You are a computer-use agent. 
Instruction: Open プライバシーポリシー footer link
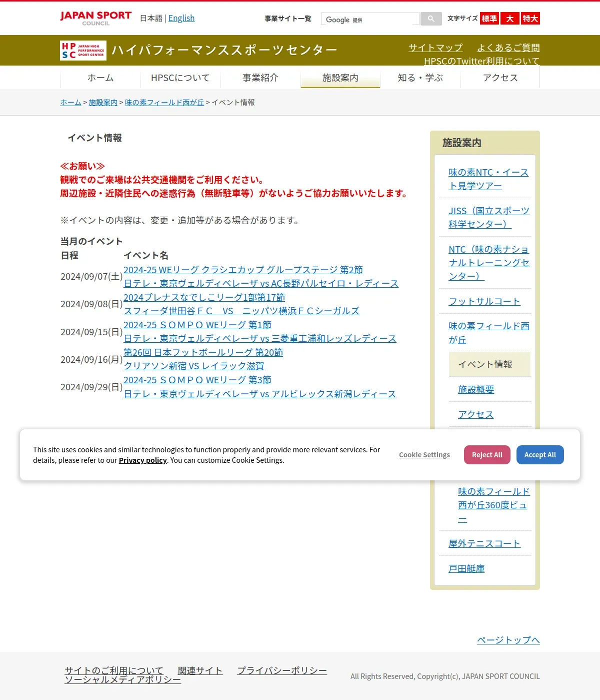pos(282,670)
